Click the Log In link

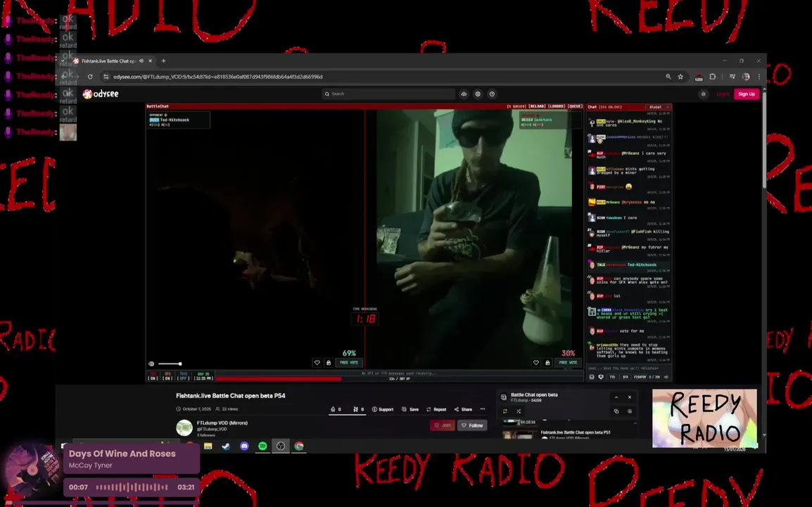(723, 94)
